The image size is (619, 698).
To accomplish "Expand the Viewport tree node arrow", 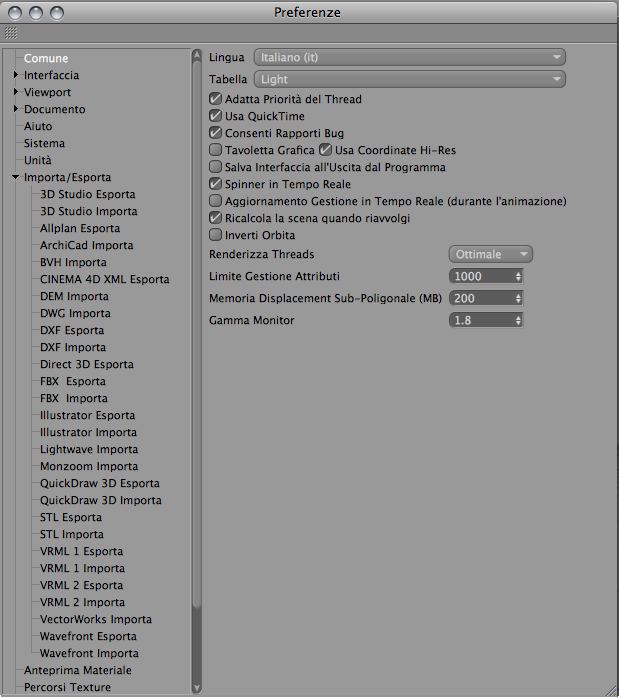I will tap(16, 92).
